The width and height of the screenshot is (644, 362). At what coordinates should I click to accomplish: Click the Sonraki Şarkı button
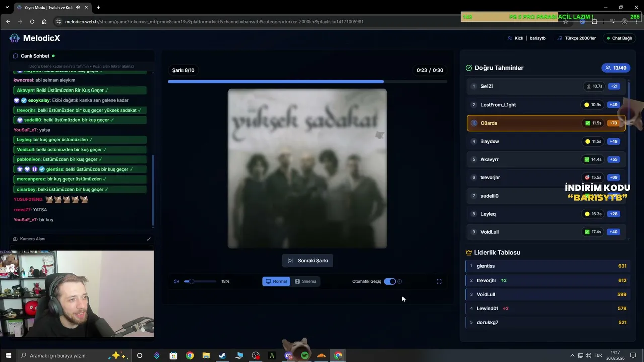pyautogui.click(x=308, y=261)
